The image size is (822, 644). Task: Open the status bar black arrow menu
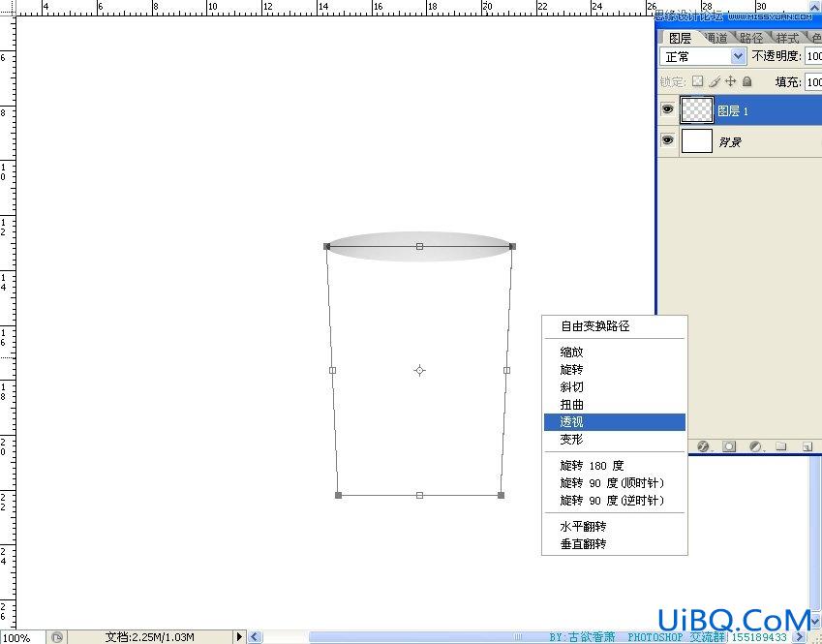[x=239, y=637]
